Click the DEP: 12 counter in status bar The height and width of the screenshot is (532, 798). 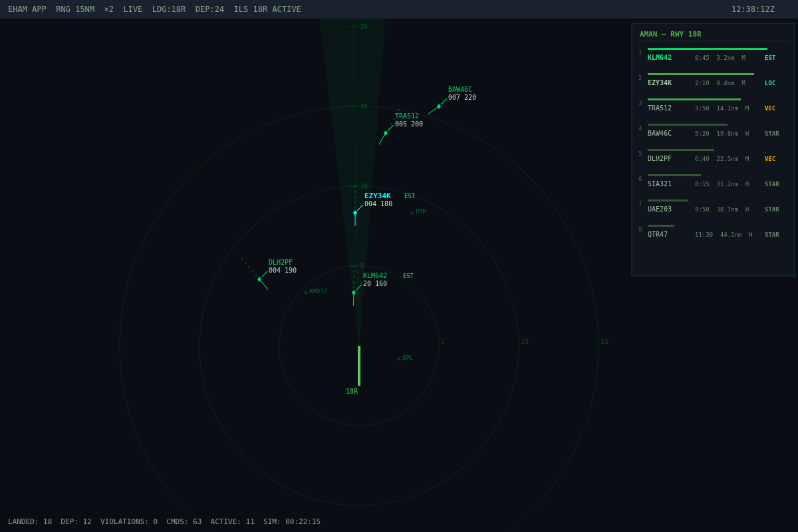coord(76,522)
